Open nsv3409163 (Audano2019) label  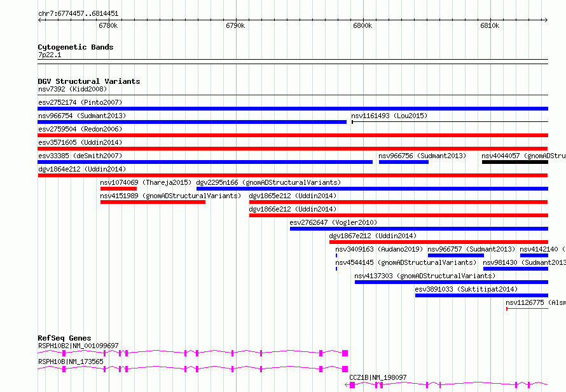coord(379,249)
